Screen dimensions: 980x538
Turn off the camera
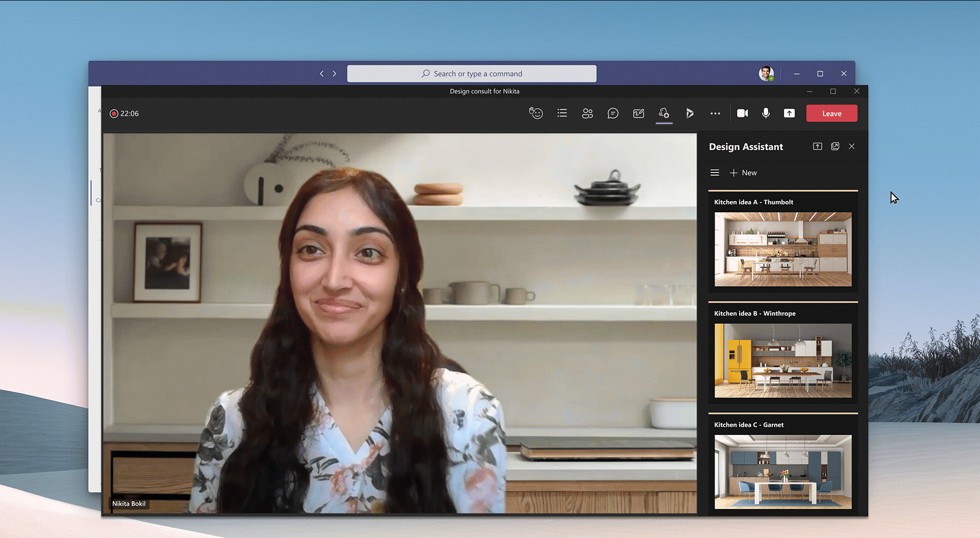coord(742,113)
